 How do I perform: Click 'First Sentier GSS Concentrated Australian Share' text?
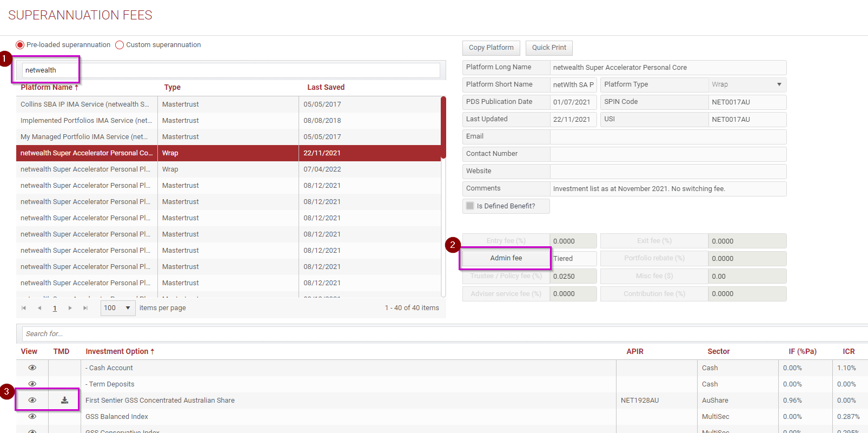coord(160,401)
